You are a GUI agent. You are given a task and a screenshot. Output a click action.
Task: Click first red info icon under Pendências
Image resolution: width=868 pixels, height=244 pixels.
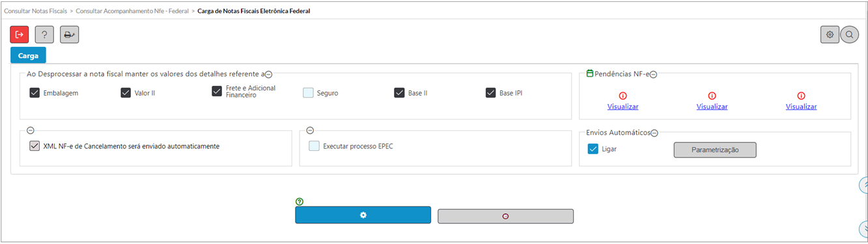[623, 96]
